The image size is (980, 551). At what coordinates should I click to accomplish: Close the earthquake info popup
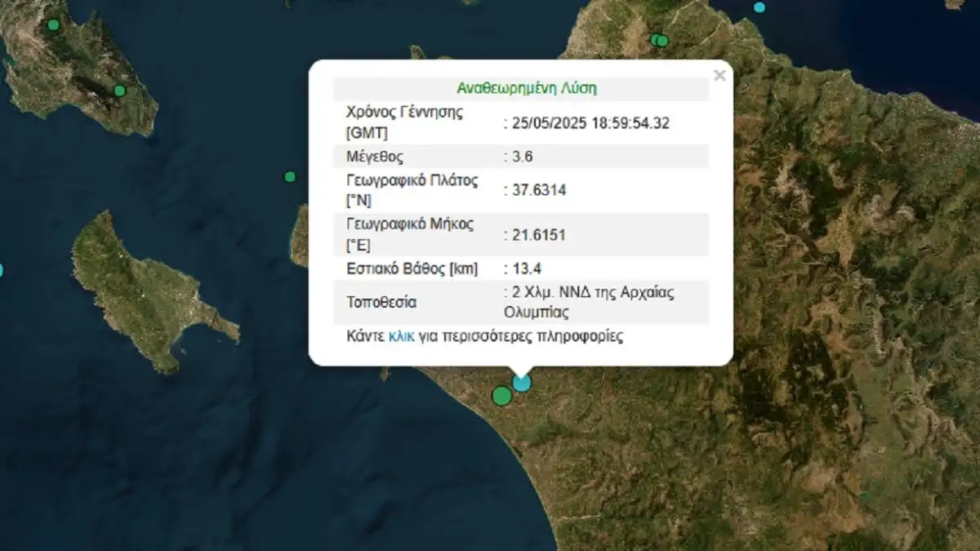coord(719,76)
